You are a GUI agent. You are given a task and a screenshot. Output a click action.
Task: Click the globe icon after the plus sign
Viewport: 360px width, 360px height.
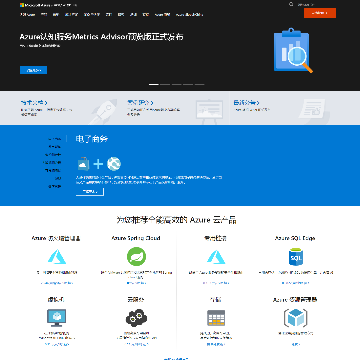click(114, 164)
